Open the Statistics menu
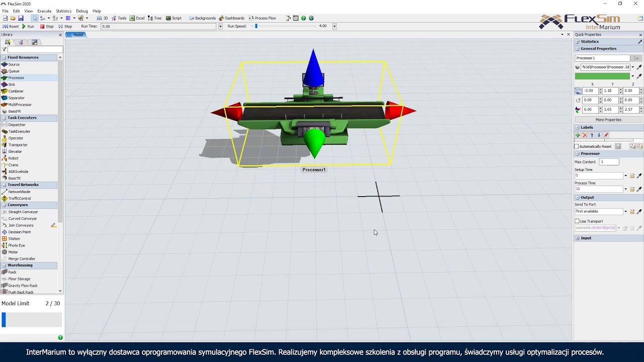This screenshot has height=362, width=644. 63,11
